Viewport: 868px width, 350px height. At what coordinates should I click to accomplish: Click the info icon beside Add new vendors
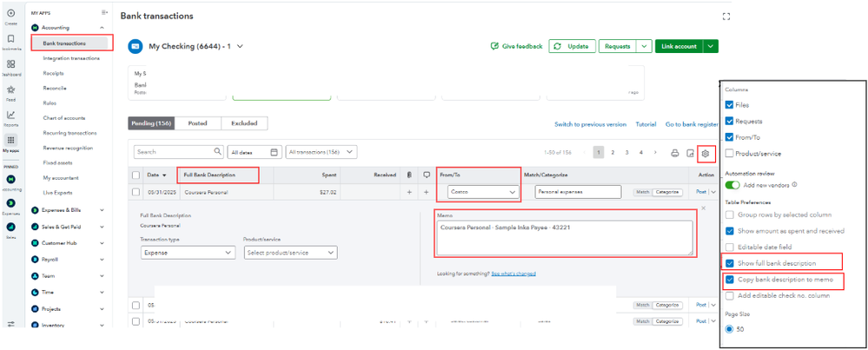[794, 185]
